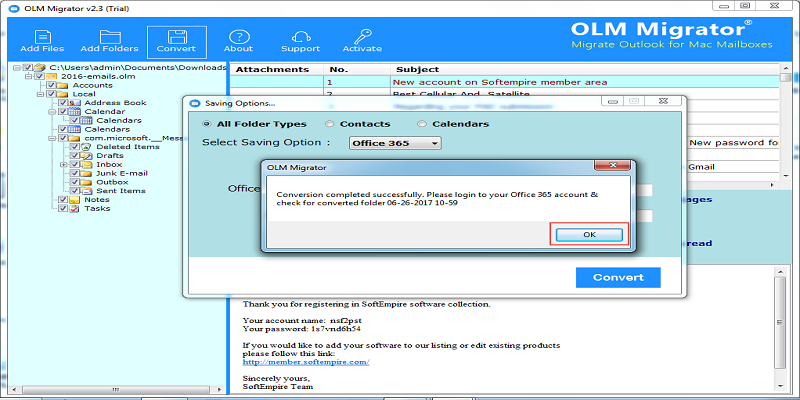
Task: Click the Tasks checkmark icon
Action: click(x=74, y=209)
